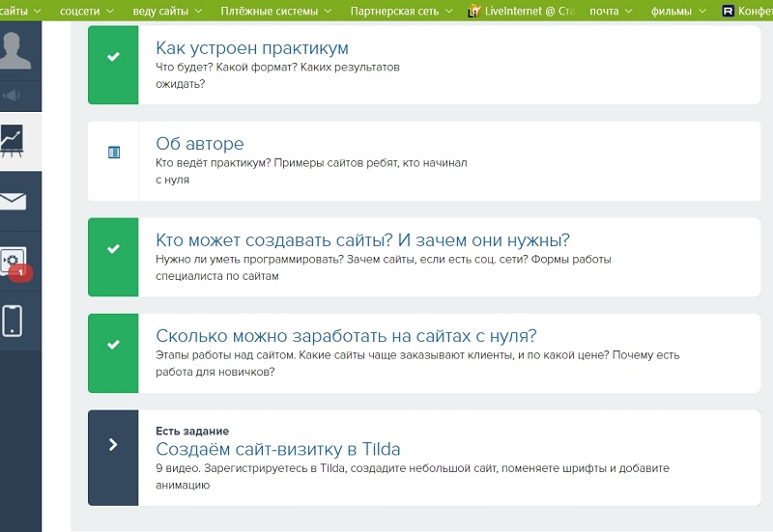The image size is (773, 532).
Task: Open the gear icon with red badge
Action: pos(12,261)
